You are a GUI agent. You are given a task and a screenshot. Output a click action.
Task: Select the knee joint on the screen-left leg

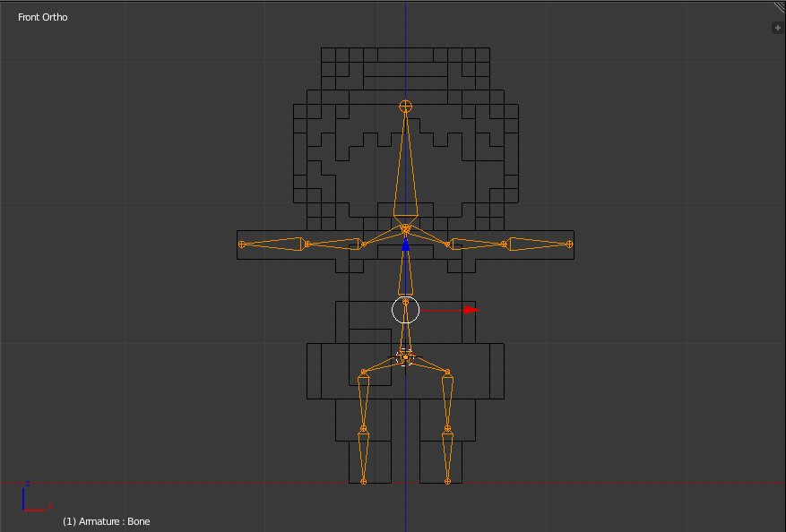(x=364, y=429)
